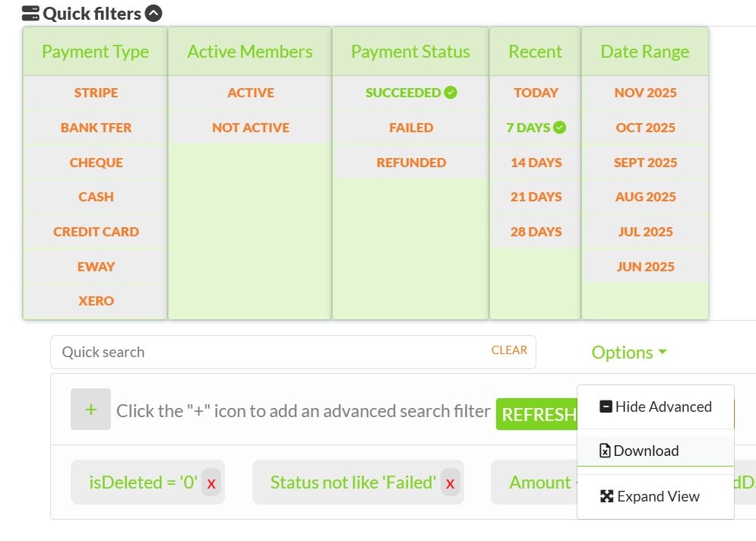Screen dimensions: 756x541
Task: Open the Options dropdown
Action: click(x=628, y=352)
